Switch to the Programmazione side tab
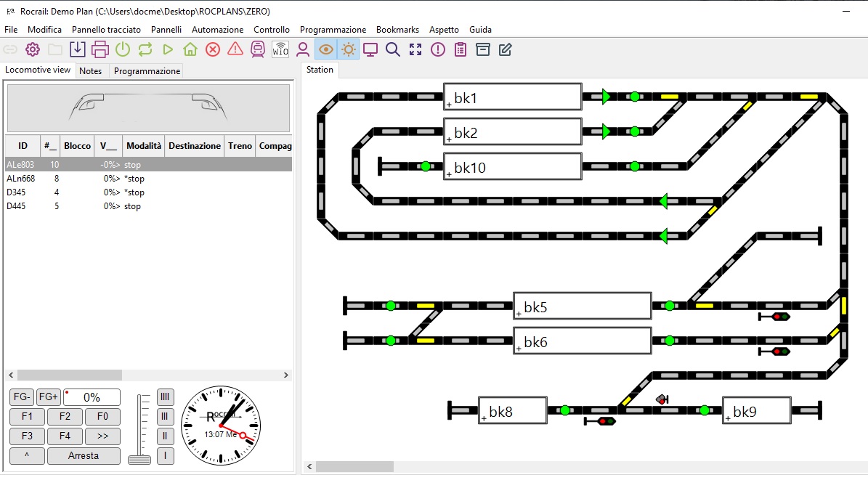This screenshot has width=868, height=480. click(x=147, y=71)
